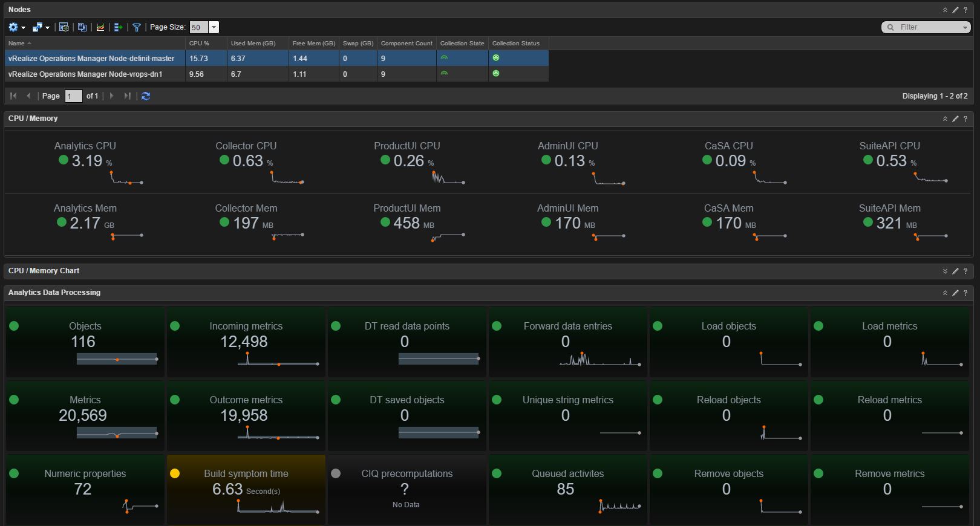Select the Node-definit-master row
Screen dimensions: 980x526
tap(276, 58)
